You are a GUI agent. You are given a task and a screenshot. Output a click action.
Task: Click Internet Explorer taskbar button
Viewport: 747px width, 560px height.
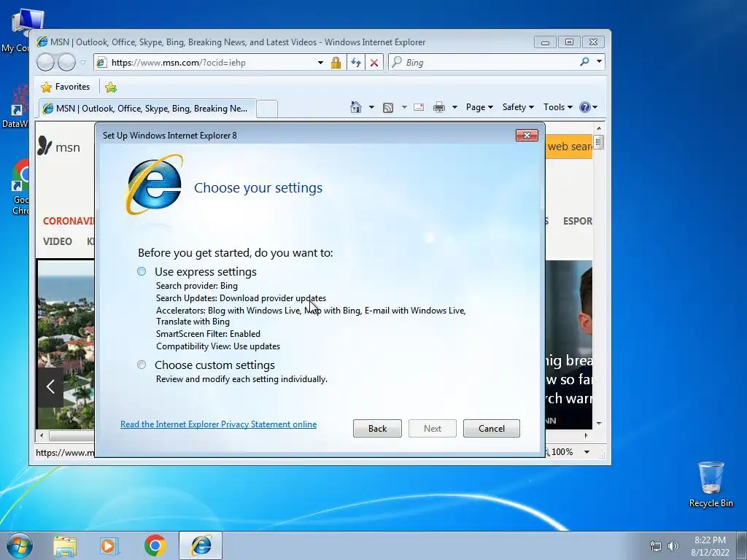click(201, 545)
